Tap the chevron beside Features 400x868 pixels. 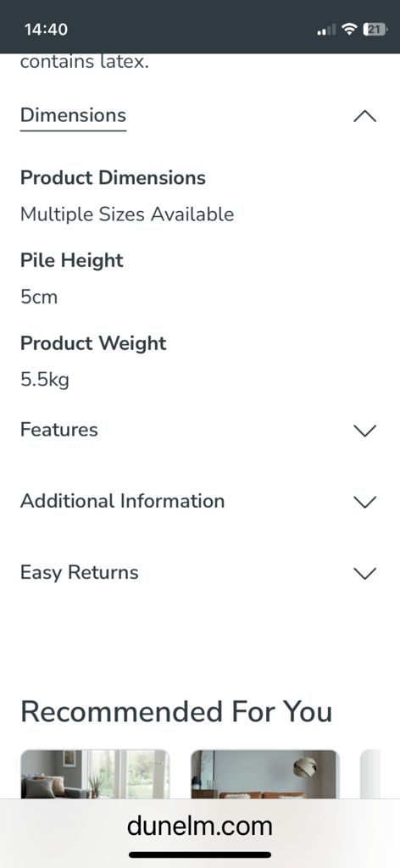[x=364, y=430]
